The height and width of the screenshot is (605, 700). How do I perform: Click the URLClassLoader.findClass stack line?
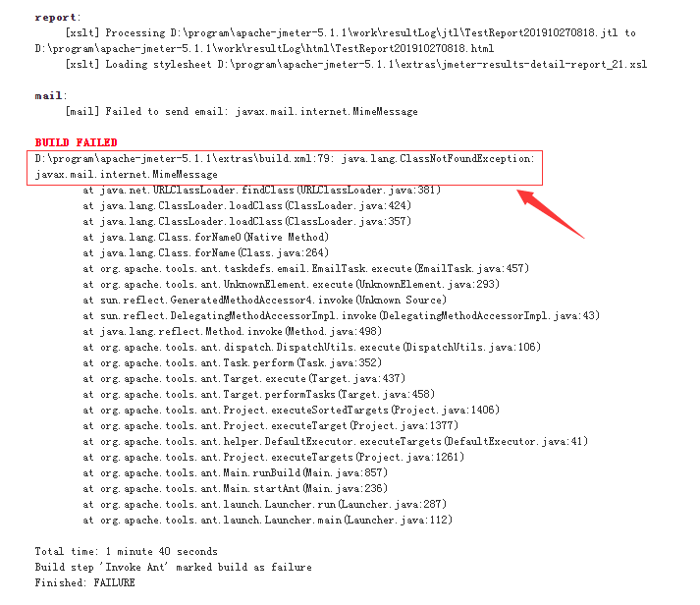pos(261,191)
